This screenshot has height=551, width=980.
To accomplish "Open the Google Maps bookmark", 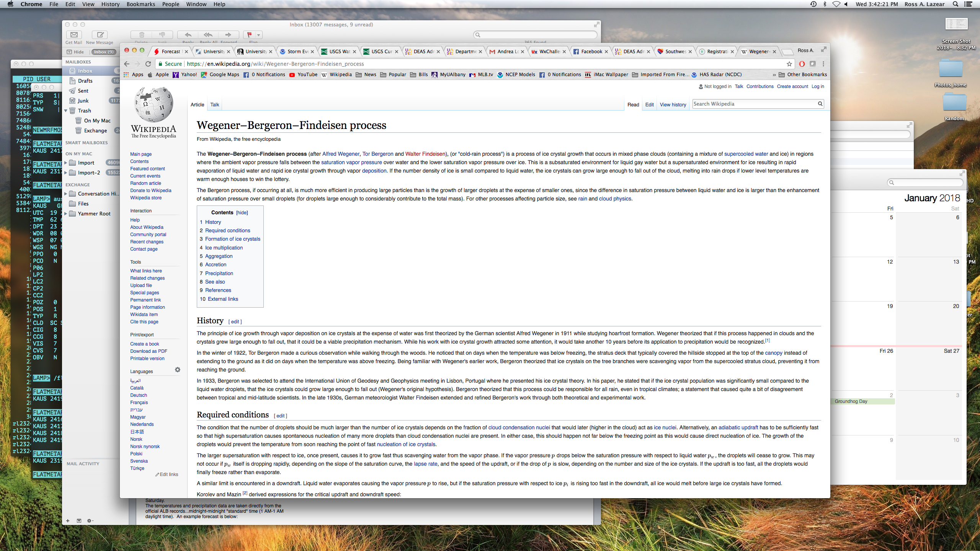I will (220, 75).
